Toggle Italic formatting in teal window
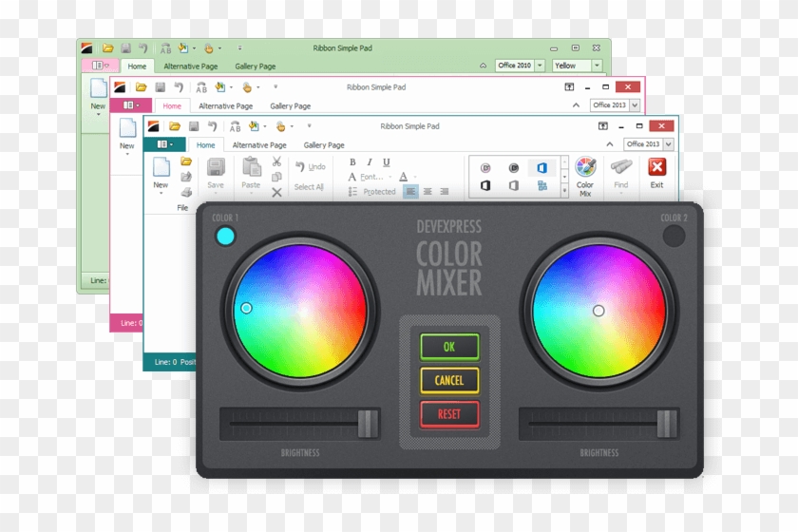Image resolution: width=798 pixels, height=532 pixels. coord(370,161)
